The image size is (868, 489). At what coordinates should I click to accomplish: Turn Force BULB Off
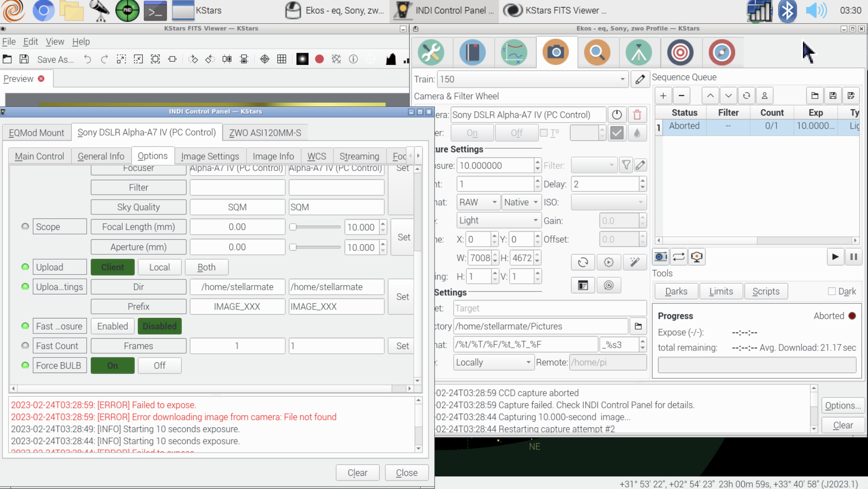click(159, 366)
